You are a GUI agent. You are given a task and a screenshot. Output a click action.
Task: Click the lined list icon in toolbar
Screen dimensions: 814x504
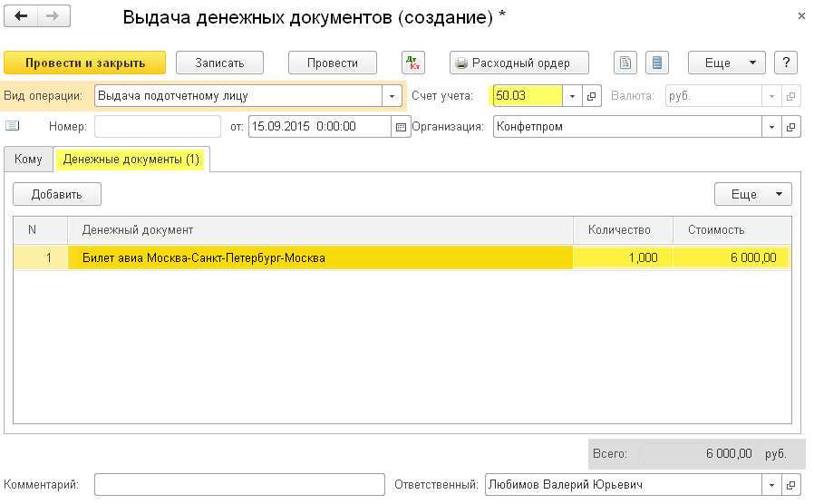coord(656,63)
